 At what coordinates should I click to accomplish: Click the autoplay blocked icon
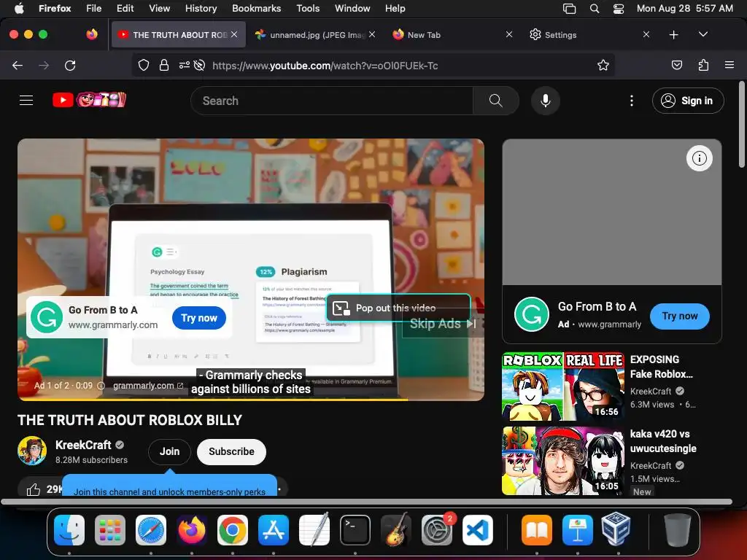200,65
